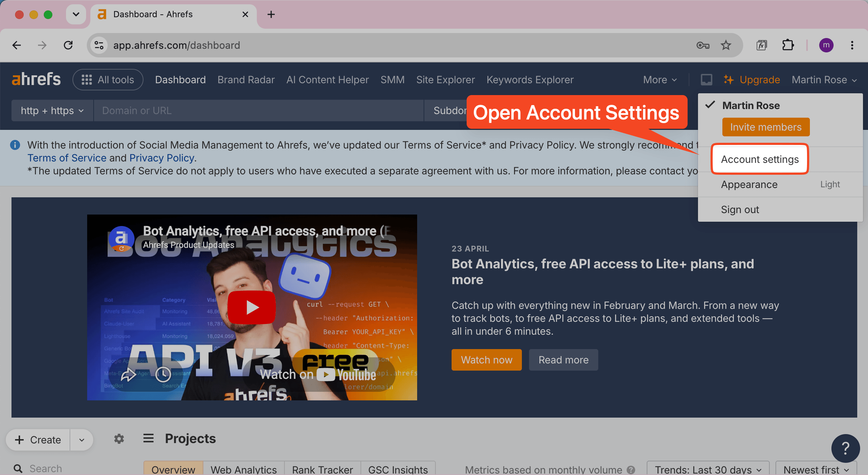This screenshot has height=475, width=868.
Task: Play the Bot Analytics YouTube video
Action: (x=252, y=307)
